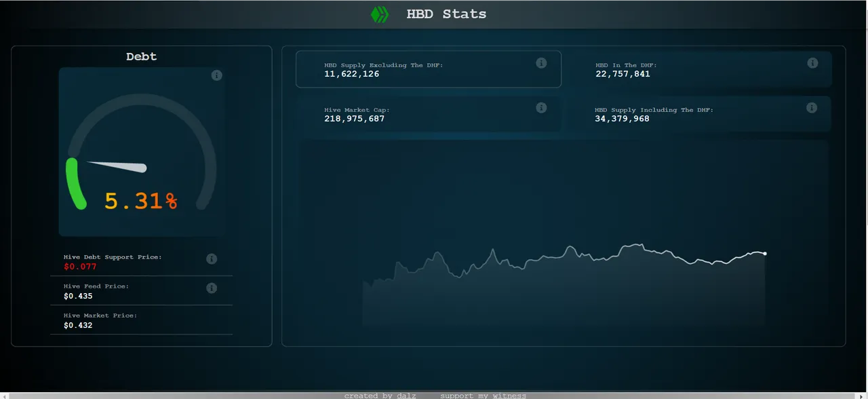Click the 'Hive Market Cap:' label
Image resolution: width=868 pixels, height=399 pixels.
pyautogui.click(x=357, y=110)
